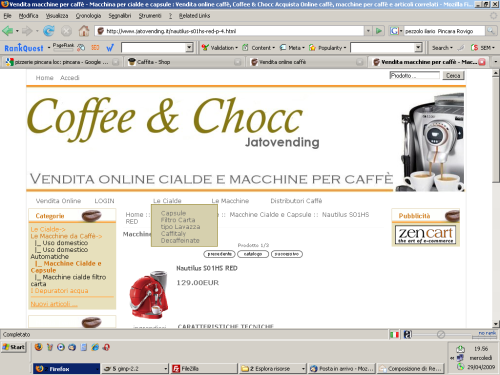Click the page scrollbar down arrow

(496, 324)
